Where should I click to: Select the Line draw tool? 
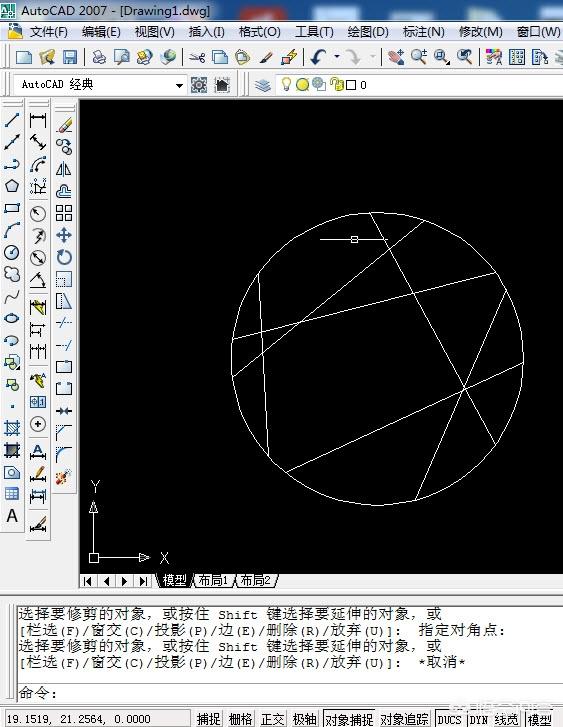[12, 120]
